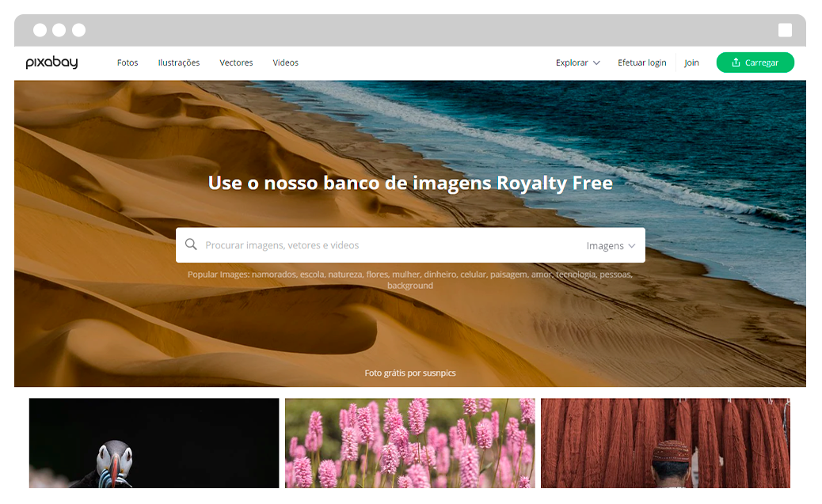The image size is (822, 504).
Task: Click the Pixabay logo
Action: tap(51, 63)
